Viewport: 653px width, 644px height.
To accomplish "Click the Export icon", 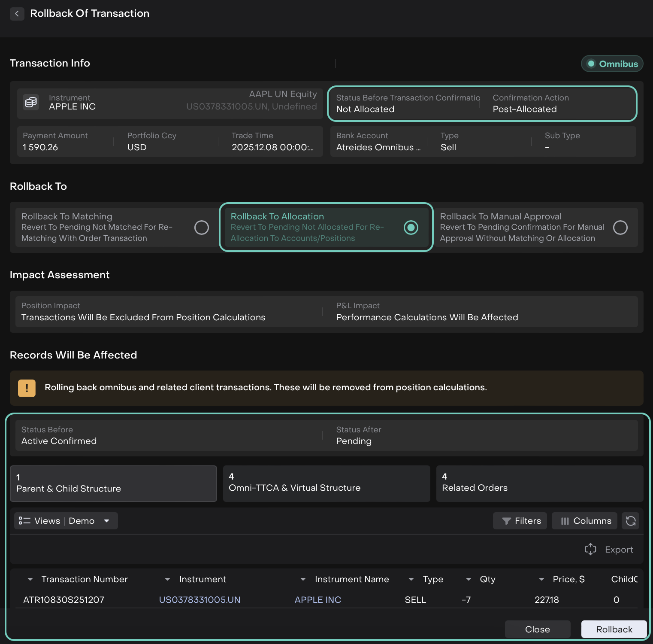I will tap(590, 550).
